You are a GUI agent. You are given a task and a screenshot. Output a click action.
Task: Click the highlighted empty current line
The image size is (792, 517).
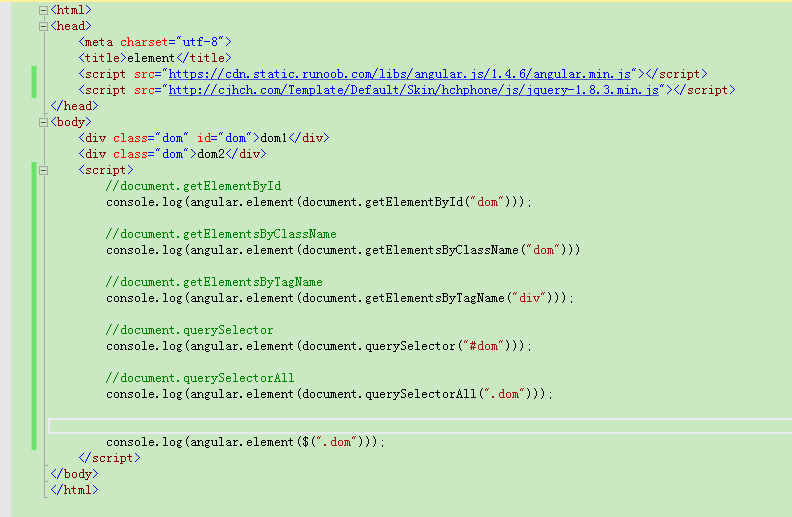point(420,426)
